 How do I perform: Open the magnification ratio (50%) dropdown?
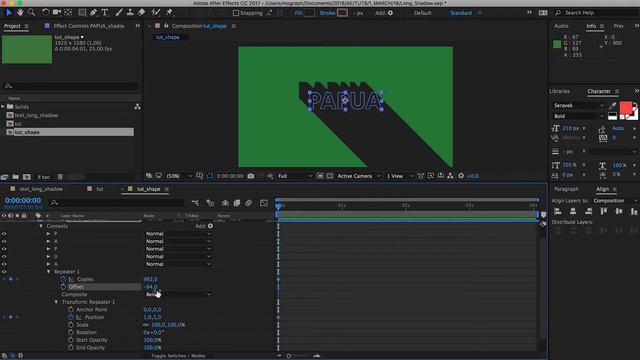point(179,176)
